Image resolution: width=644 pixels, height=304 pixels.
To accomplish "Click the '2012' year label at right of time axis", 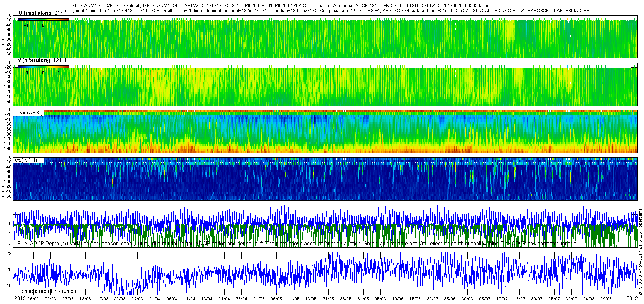I will pyautogui.click(x=632, y=298).
